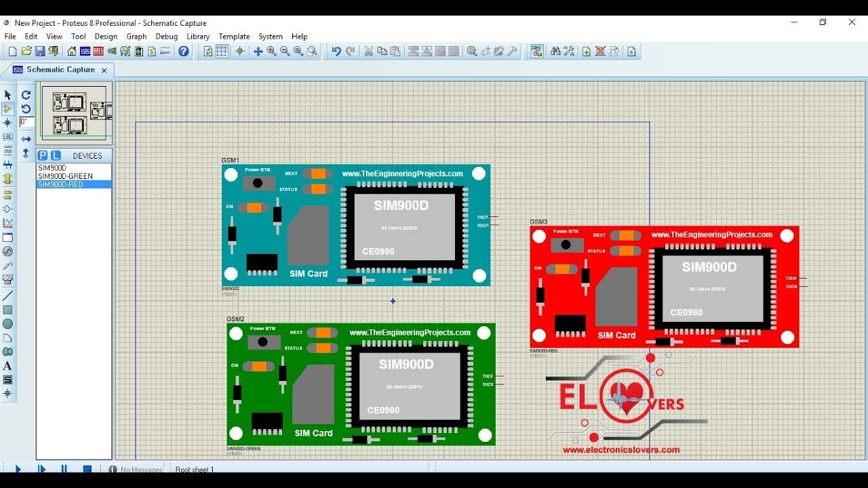Select the Component Mode tool
Viewport: 868px width, 488px height.
click(x=7, y=108)
